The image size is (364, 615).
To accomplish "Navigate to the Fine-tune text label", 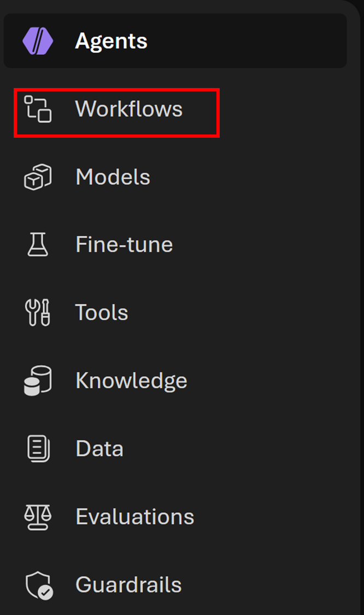I will pyautogui.click(x=124, y=244).
